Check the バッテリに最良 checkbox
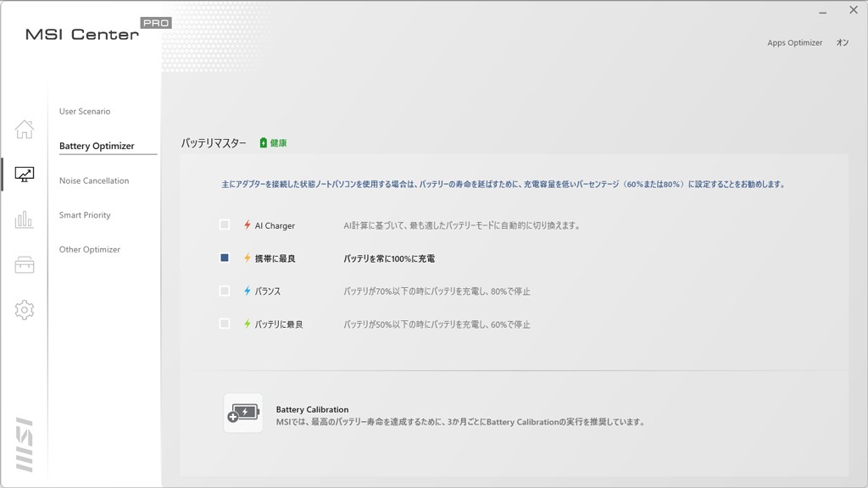 click(224, 324)
